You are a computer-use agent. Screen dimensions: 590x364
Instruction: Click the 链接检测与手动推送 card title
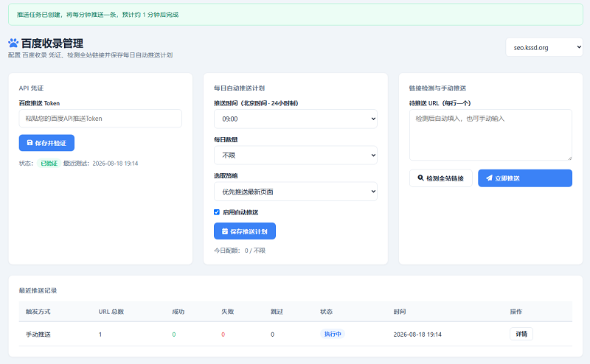coord(437,88)
